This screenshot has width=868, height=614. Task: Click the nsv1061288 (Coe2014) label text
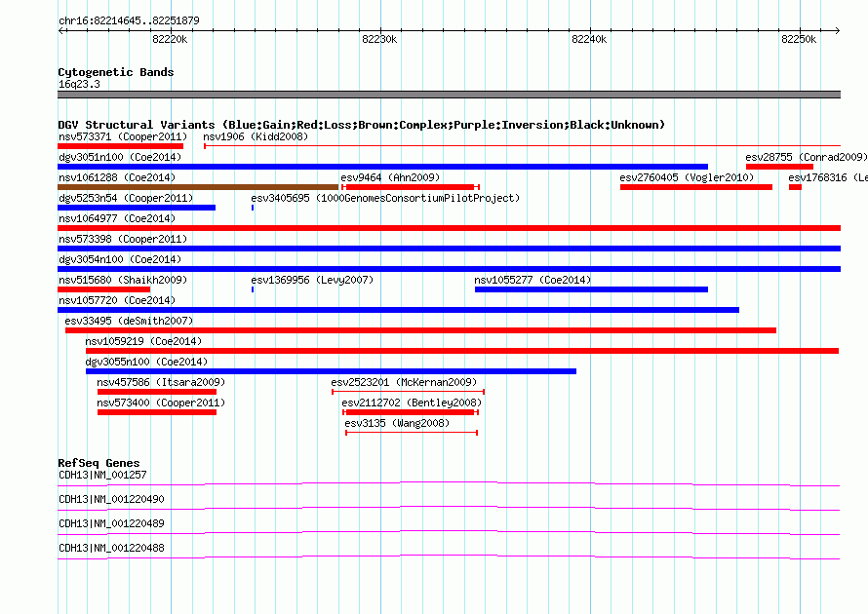point(117,177)
